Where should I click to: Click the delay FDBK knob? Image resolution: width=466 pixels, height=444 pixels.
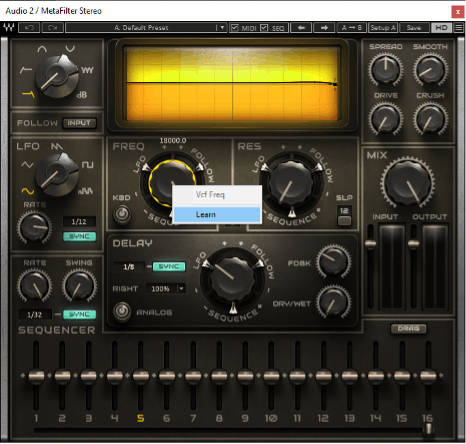(x=333, y=262)
